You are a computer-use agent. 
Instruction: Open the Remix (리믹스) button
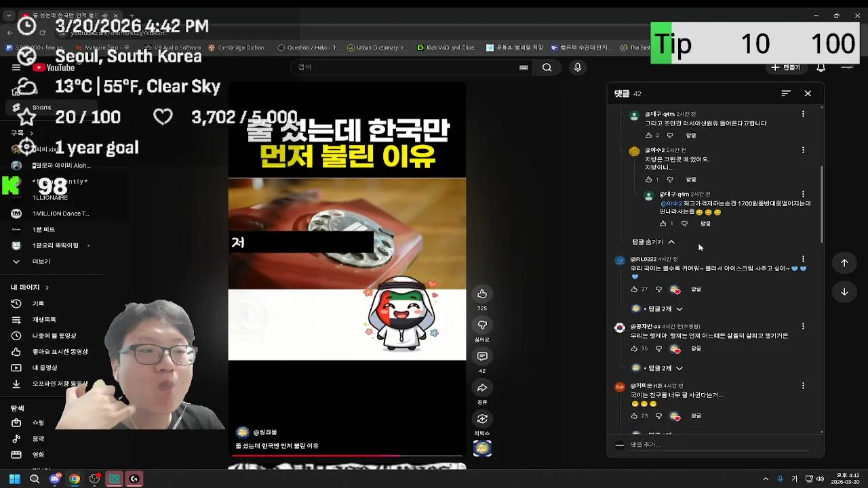click(x=482, y=419)
